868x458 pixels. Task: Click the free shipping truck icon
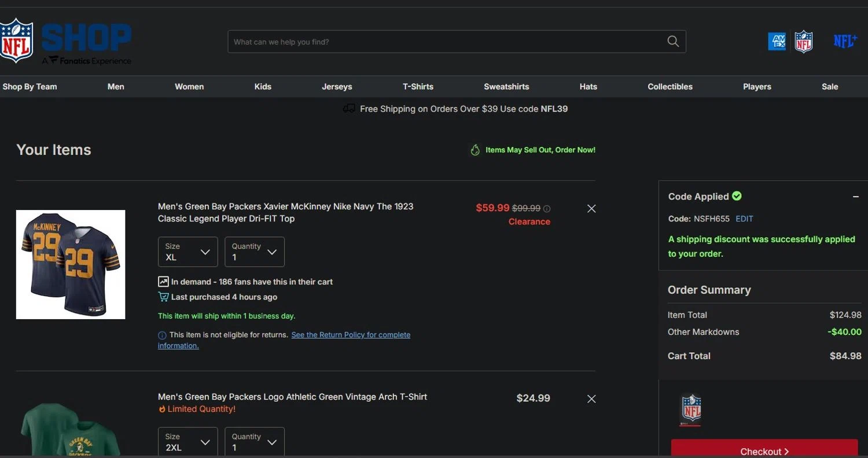click(349, 109)
